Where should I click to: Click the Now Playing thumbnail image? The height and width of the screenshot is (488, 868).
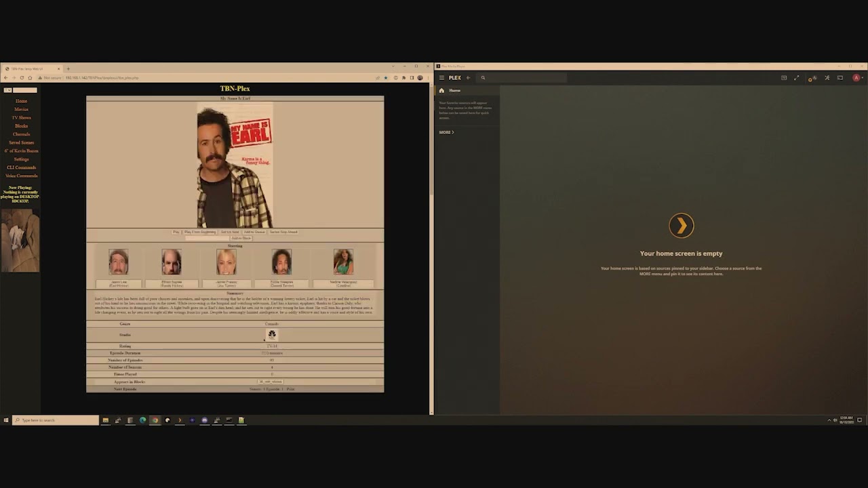[x=20, y=241]
